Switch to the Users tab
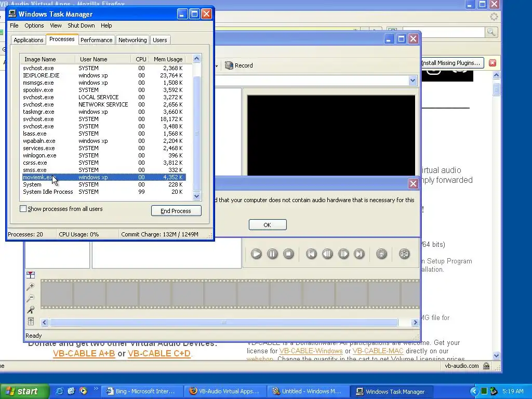Viewport: 532px width, 399px height. [x=160, y=39]
